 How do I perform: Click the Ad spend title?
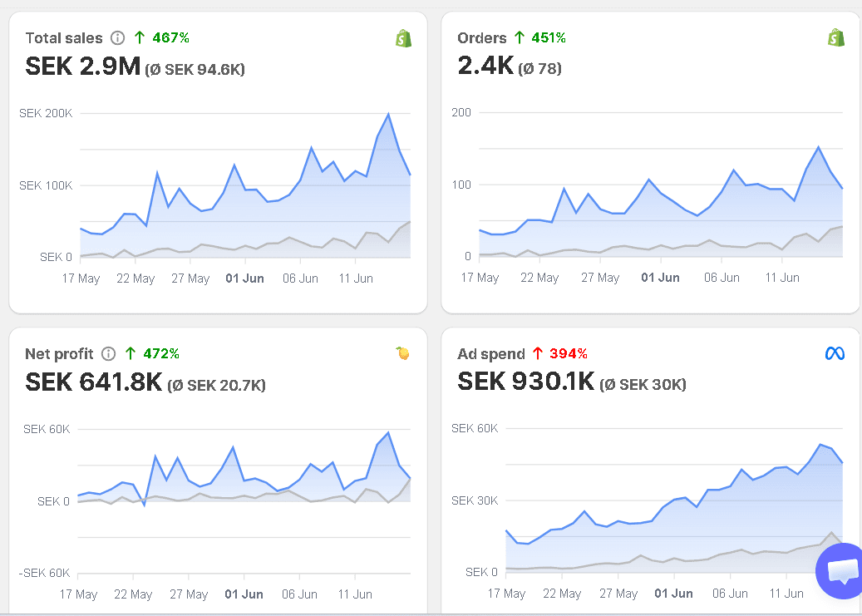click(x=491, y=353)
